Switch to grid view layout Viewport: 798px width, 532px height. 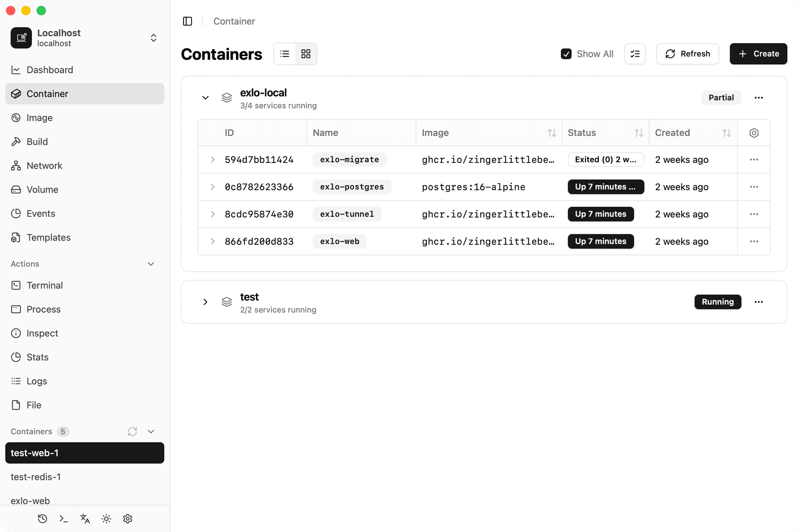306,54
